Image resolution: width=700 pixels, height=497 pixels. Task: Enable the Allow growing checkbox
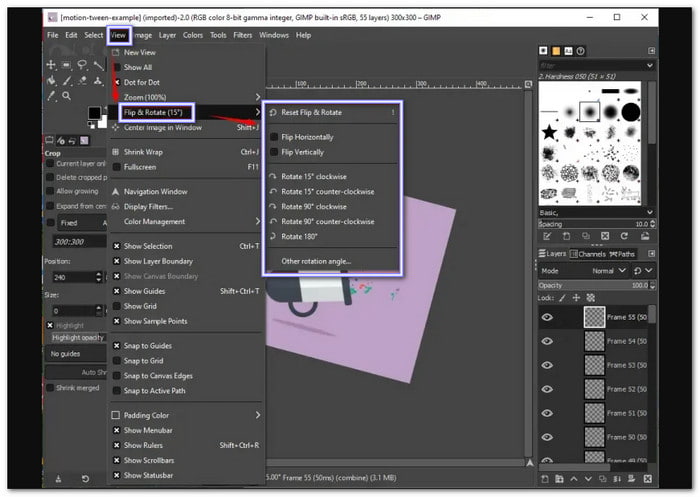click(x=50, y=191)
